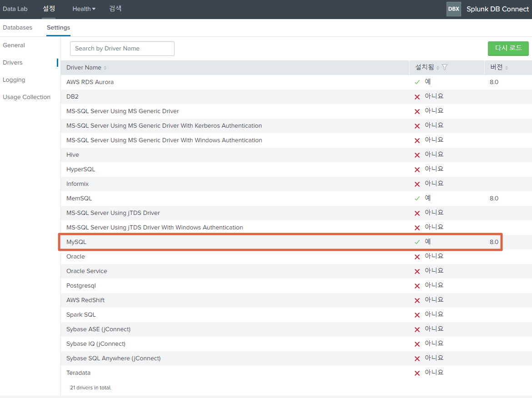Click the 버전 column header
The image size is (532, 398).
[x=497, y=67]
